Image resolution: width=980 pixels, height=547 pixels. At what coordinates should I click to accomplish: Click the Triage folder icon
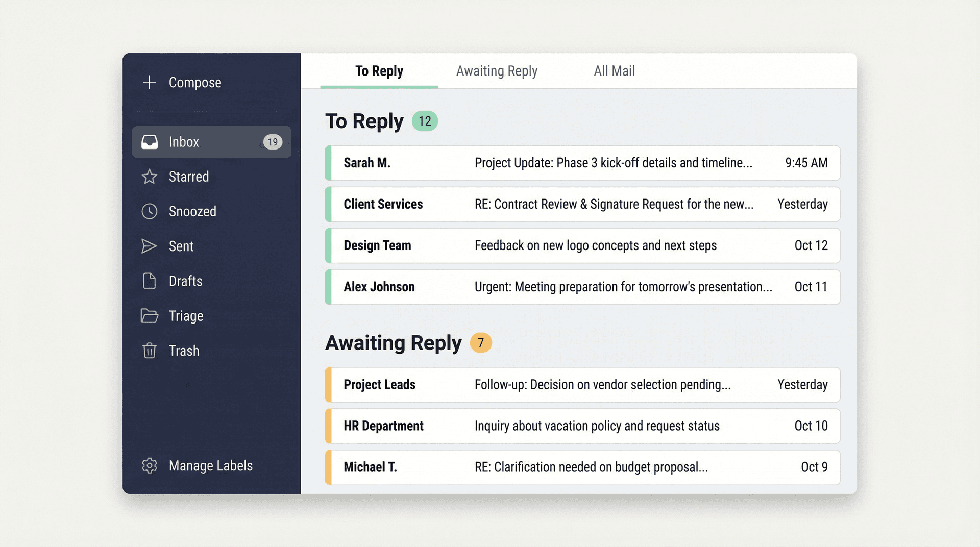pyautogui.click(x=150, y=316)
